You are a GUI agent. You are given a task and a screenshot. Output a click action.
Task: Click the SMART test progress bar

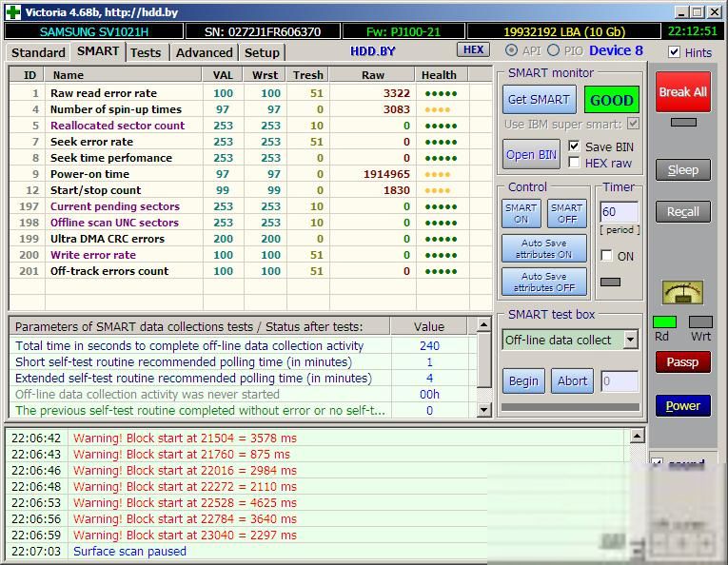pyautogui.click(x=570, y=407)
